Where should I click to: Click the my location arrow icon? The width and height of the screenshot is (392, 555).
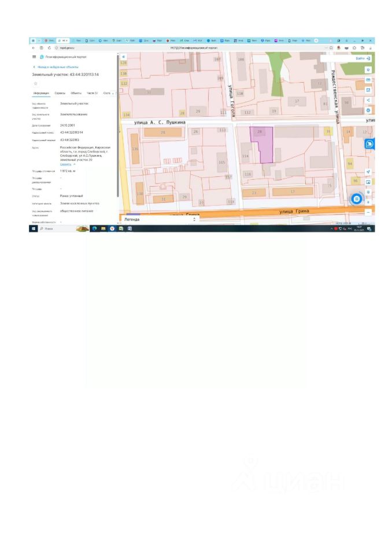pos(368,172)
